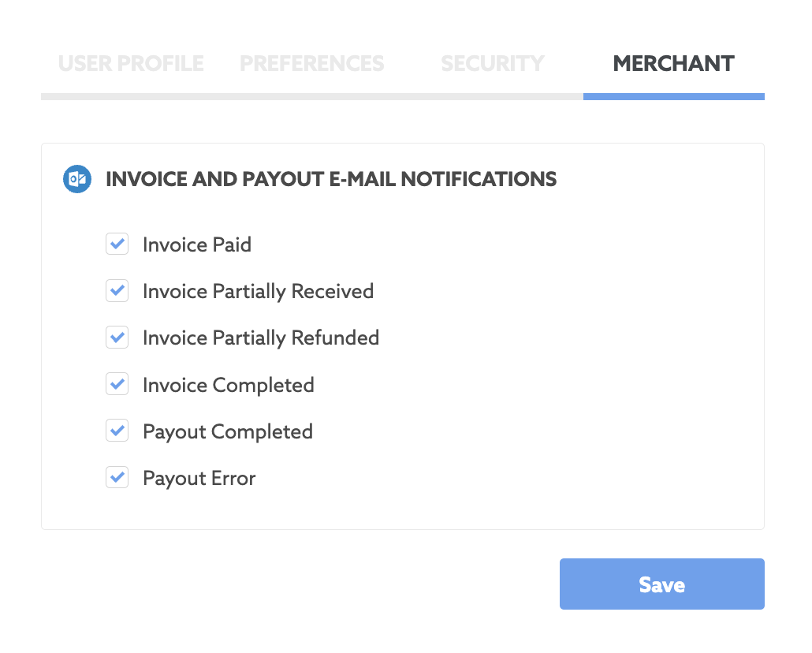Click the Payout Error label text
The height and width of the screenshot is (653, 812).
point(199,479)
